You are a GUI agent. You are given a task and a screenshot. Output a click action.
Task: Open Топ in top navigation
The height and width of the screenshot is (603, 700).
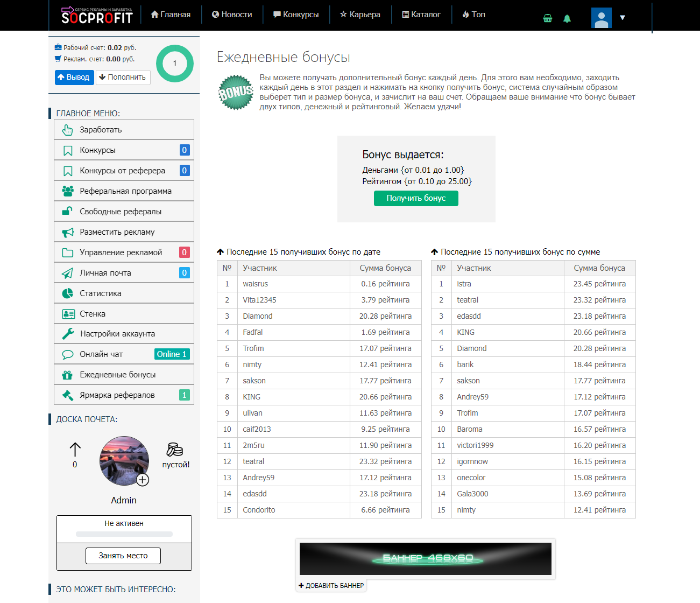473,15
